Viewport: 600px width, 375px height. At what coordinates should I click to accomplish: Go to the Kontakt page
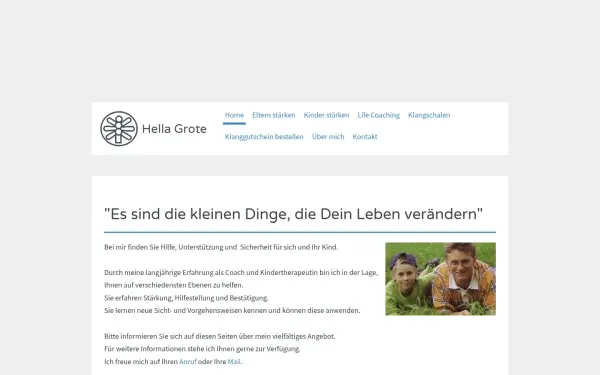tap(365, 137)
